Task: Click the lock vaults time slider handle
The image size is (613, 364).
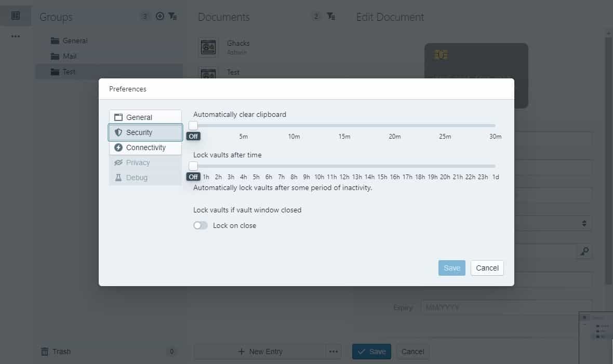Action: tap(193, 166)
